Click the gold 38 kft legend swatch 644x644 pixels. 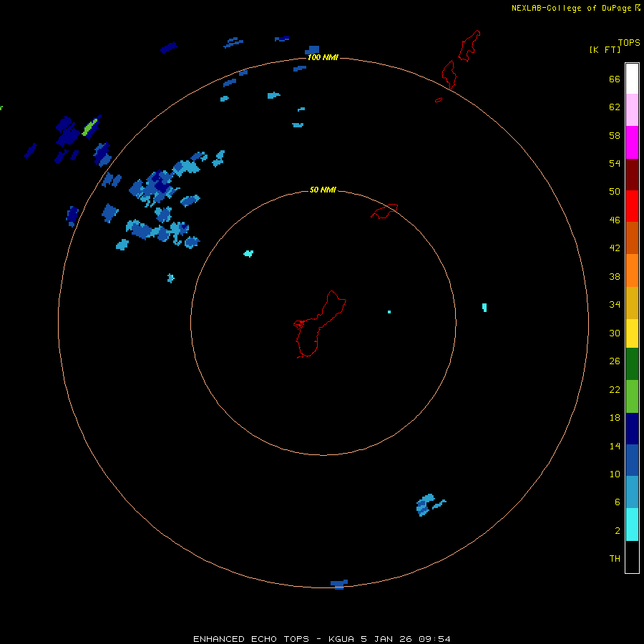click(632, 303)
